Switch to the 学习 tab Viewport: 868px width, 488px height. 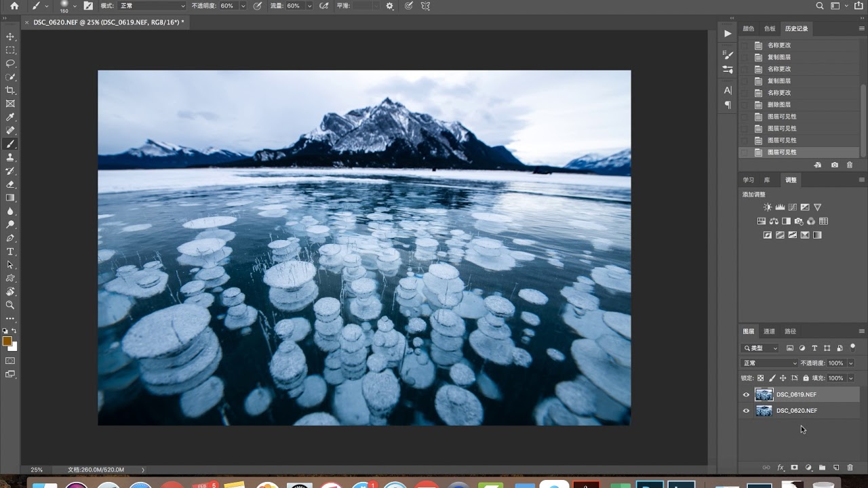(749, 180)
